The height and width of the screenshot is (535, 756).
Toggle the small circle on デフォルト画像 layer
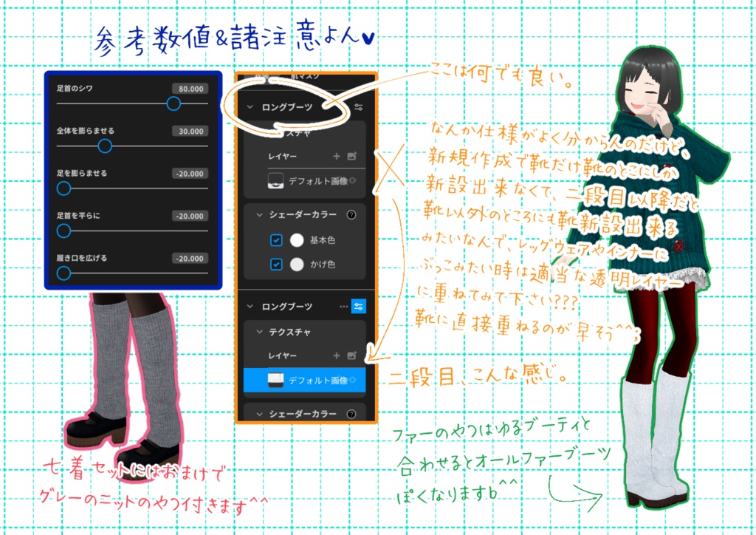[353, 180]
